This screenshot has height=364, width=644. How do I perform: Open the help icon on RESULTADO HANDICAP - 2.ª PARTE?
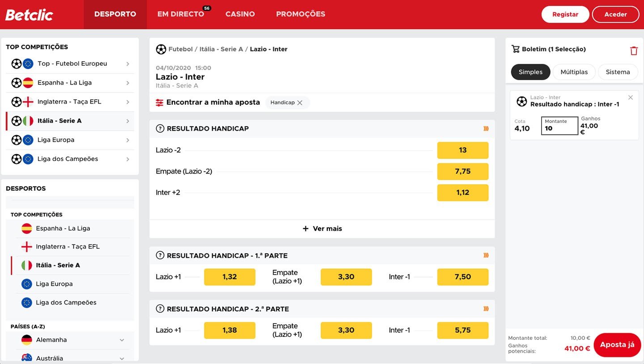[x=160, y=309]
